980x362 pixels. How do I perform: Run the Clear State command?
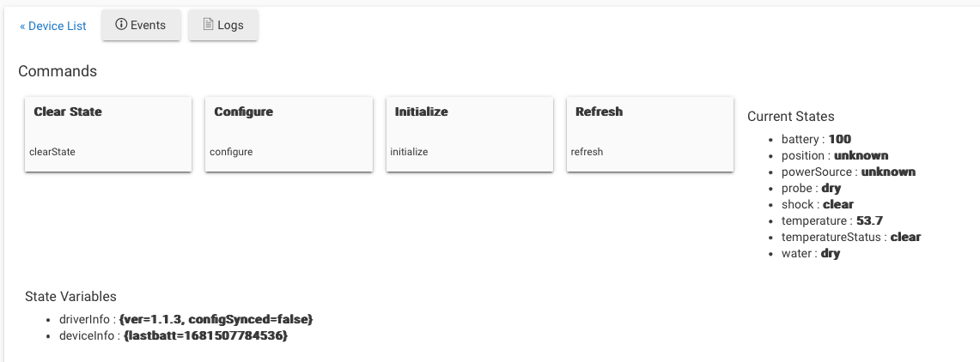[x=108, y=134]
